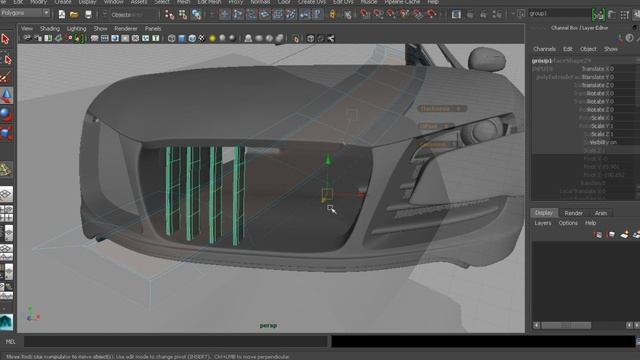Open the Object menu in Channel Box

click(x=588, y=49)
